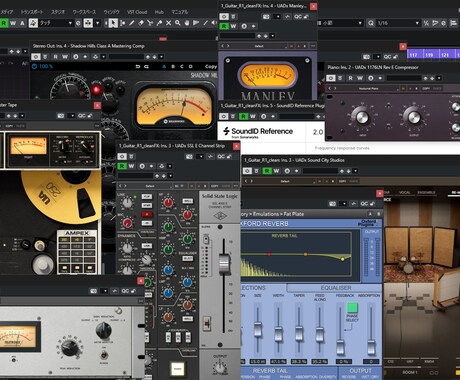Click the white Power button on SSL strip
Viewport: 460px width, 380px height.
tap(177, 369)
